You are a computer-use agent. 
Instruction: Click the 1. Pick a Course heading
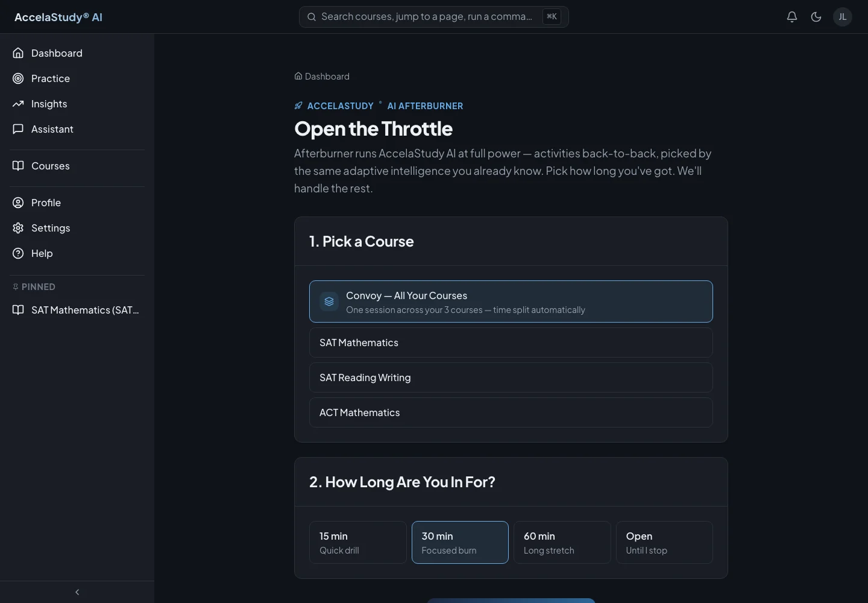click(362, 241)
